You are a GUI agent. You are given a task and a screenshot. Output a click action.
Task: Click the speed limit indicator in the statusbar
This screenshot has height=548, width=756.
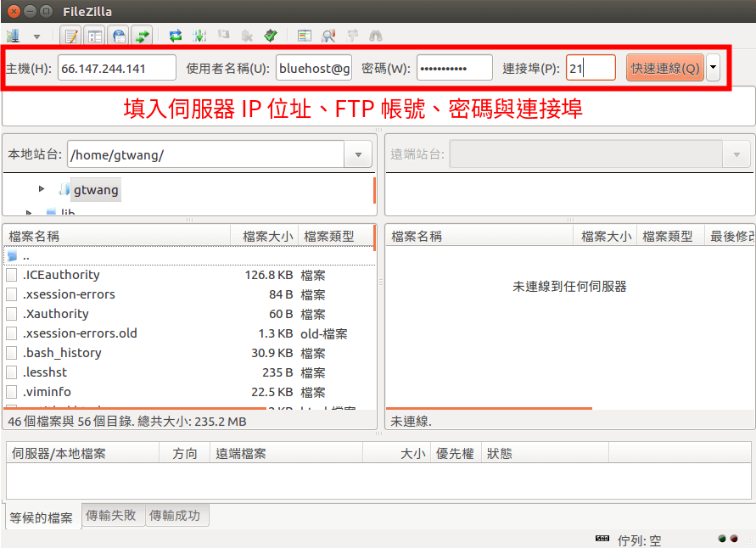601,538
